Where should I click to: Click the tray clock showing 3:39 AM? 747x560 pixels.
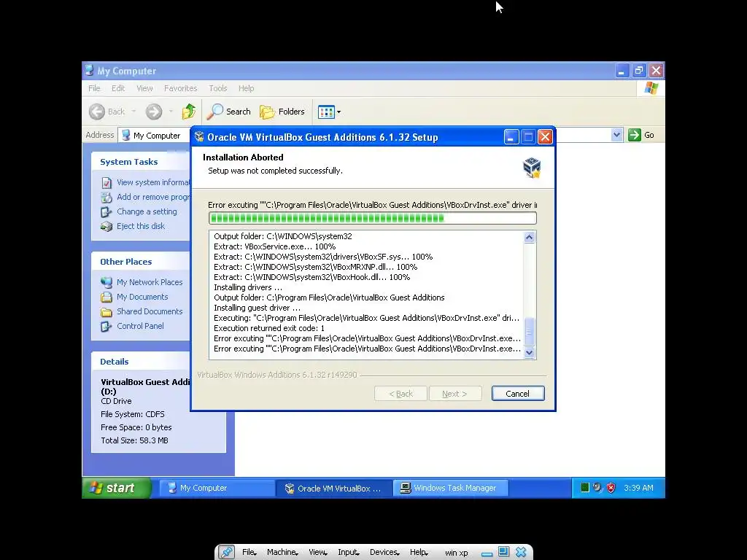(x=638, y=488)
